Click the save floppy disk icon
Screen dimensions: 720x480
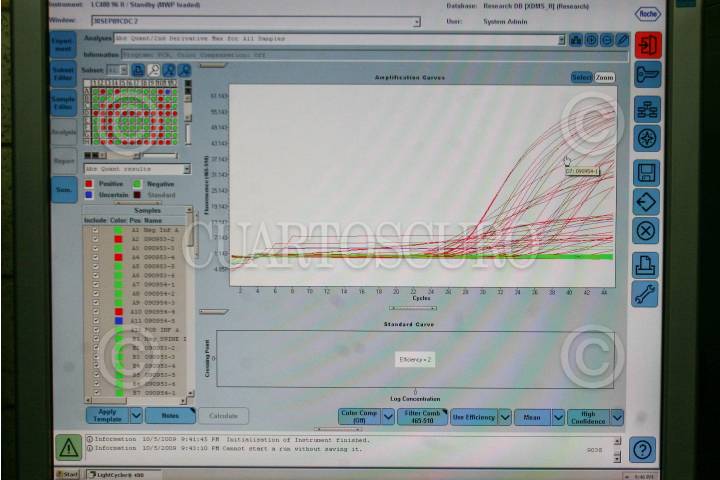coord(647,171)
